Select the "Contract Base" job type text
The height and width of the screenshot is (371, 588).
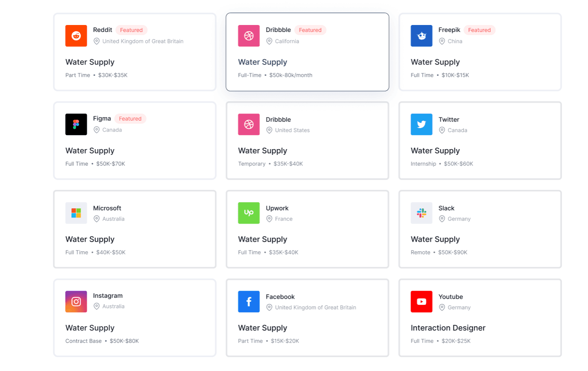(x=83, y=341)
